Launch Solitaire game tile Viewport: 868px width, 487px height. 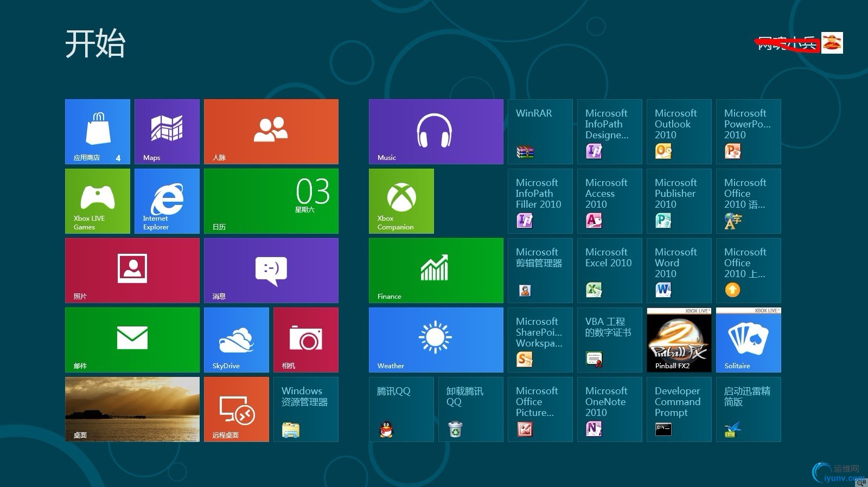pyautogui.click(x=749, y=340)
